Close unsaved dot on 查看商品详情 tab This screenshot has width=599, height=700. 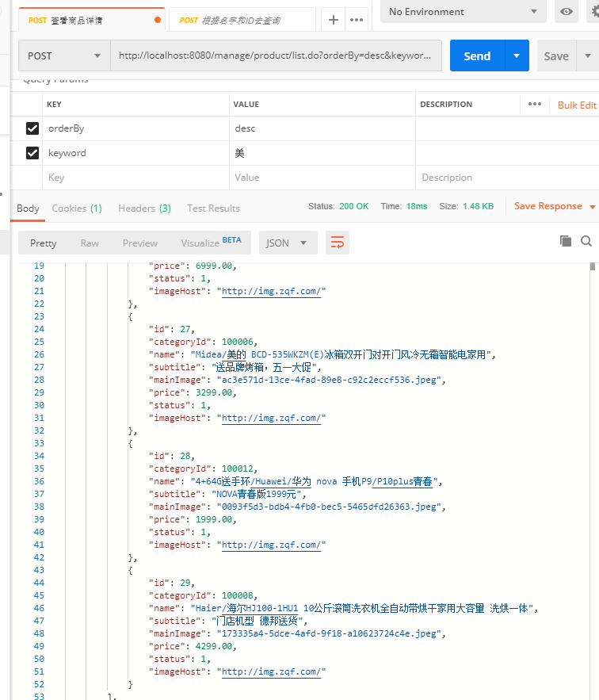coord(157,20)
